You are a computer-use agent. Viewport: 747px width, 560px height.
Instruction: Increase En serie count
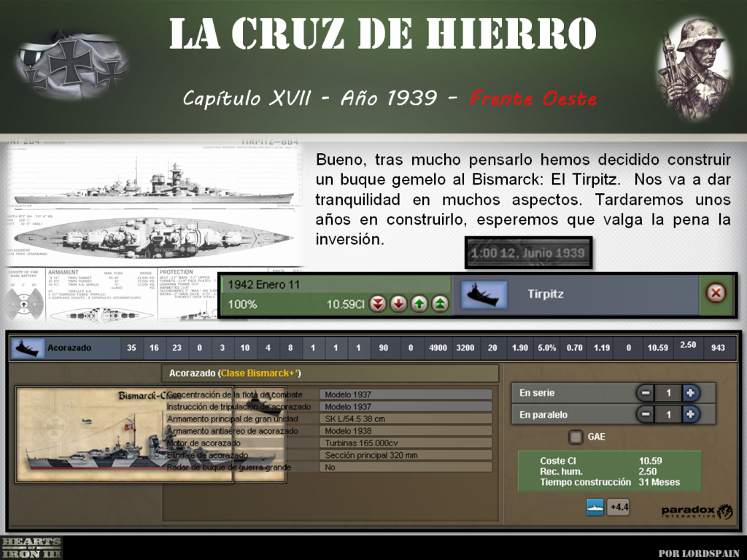click(x=690, y=393)
